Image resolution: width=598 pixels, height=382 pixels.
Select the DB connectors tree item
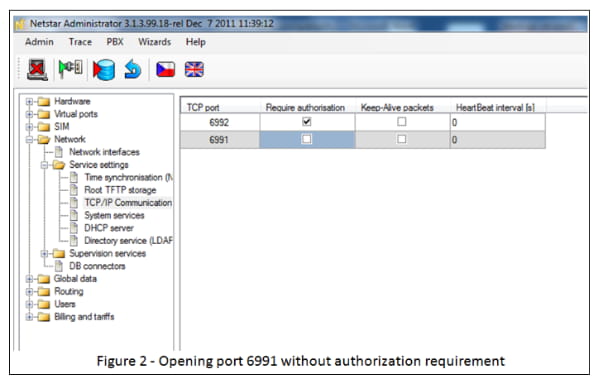coord(97,266)
